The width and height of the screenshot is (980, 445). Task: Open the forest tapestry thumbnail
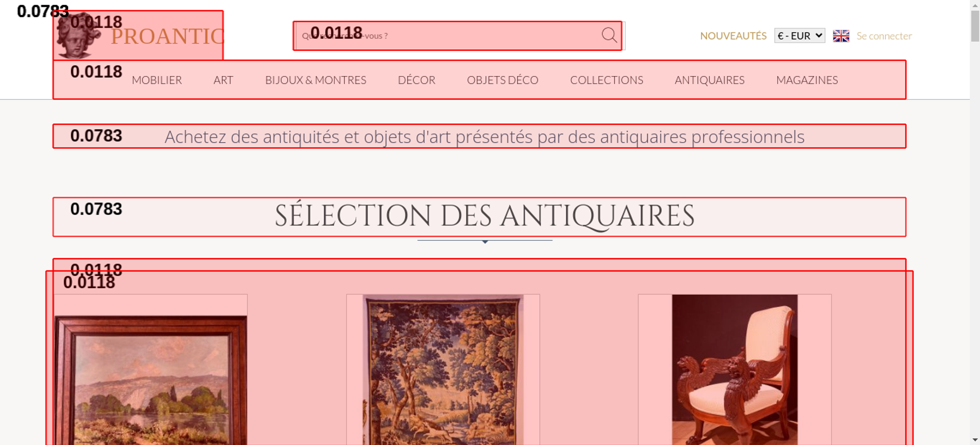[x=443, y=370]
